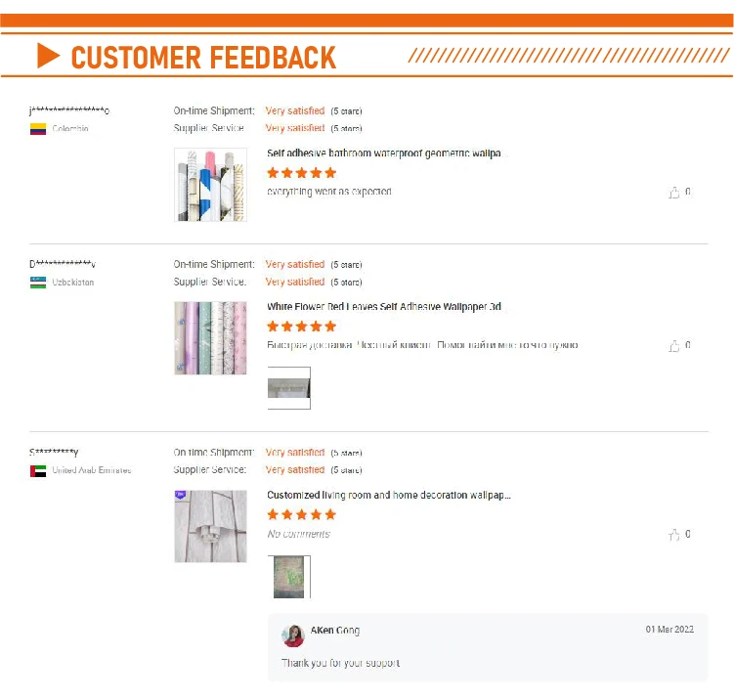Open the pastel floral wallpaper rolls thumbnail
This screenshot has height=700, width=734.
[211, 338]
